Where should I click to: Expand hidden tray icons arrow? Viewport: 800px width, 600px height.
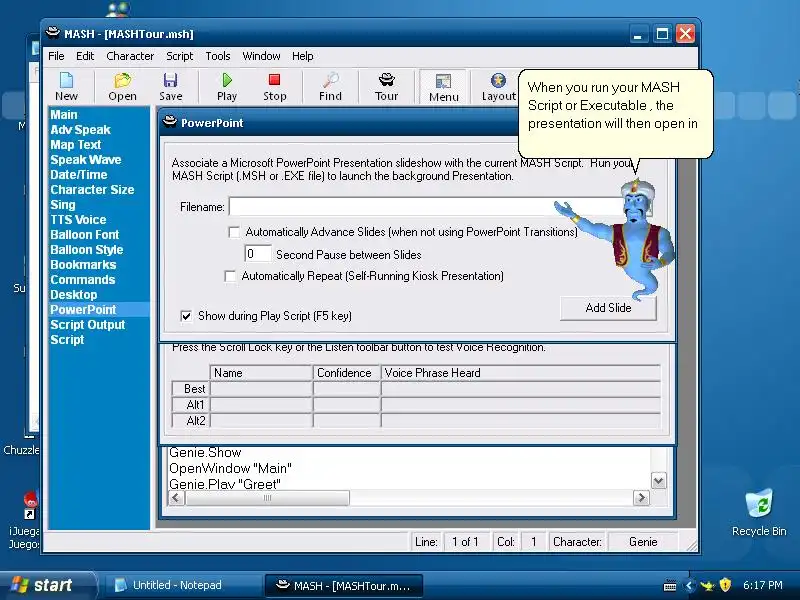point(689,585)
